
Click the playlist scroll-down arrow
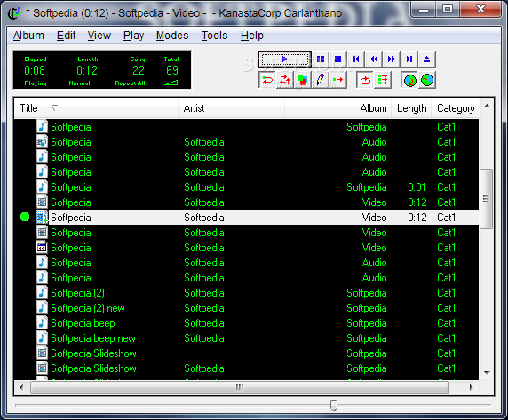[487, 373]
